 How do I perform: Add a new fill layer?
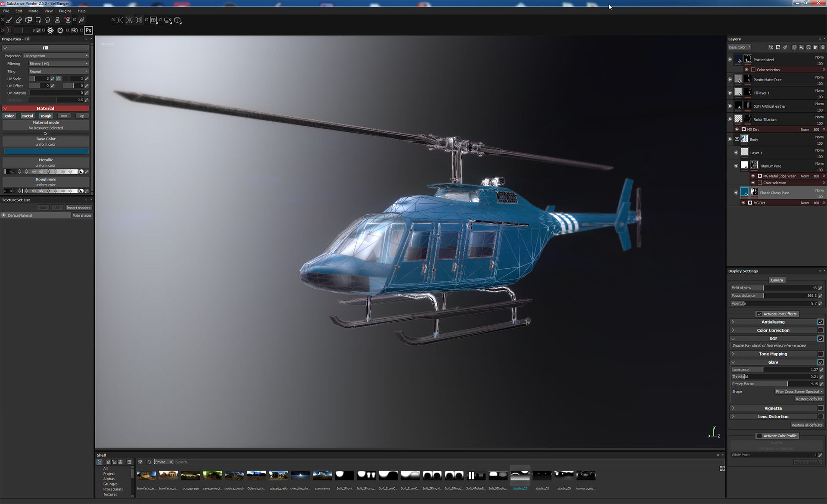click(x=802, y=47)
